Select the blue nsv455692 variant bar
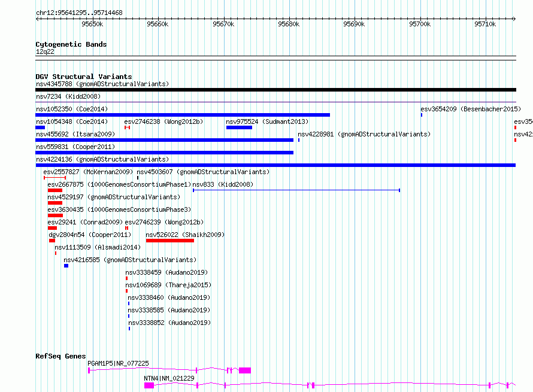This screenshot has width=533, height=392. [x=165, y=140]
